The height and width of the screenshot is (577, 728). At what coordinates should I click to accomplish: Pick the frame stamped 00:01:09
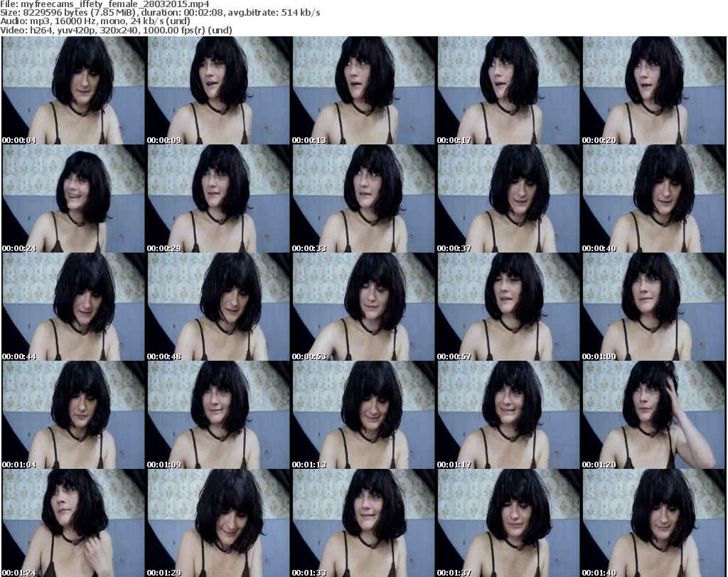(219, 415)
